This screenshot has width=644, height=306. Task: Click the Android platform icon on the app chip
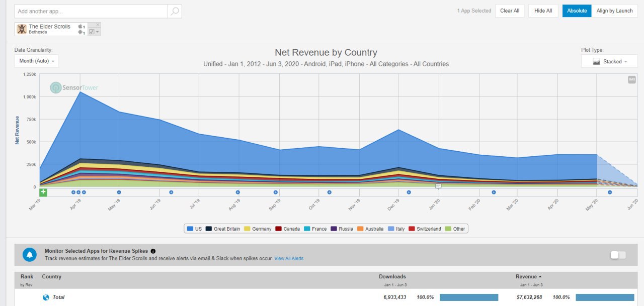click(x=80, y=32)
